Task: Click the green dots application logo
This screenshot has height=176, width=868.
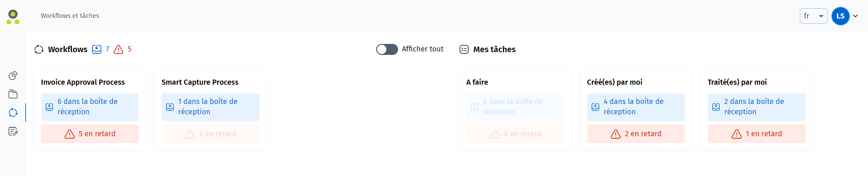Action: [13, 17]
